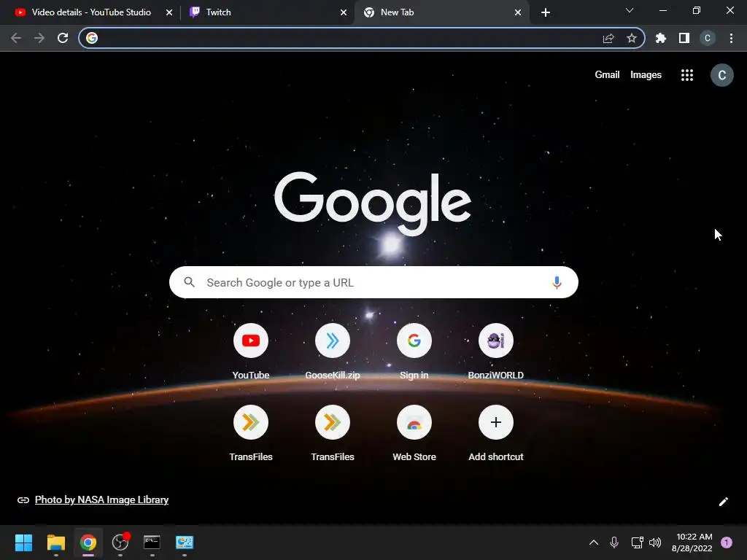This screenshot has width=747, height=560.
Task: Open the GooseKill.zip shortcut
Action: click(x=333, y=341)
